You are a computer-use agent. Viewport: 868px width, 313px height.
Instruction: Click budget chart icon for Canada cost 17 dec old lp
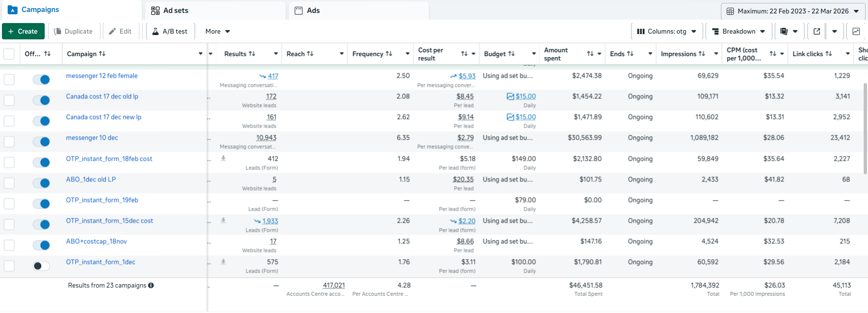pyautogui.click(x=510, y=96)
